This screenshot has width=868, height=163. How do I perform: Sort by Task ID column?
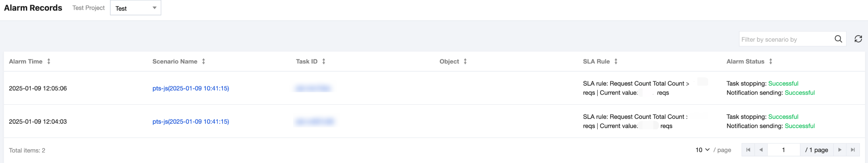pos(323,61)
